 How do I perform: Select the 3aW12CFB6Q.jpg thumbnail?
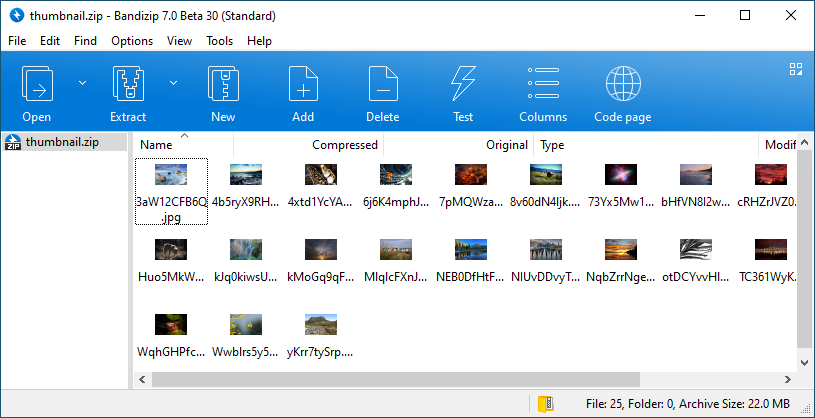[171, 190]
